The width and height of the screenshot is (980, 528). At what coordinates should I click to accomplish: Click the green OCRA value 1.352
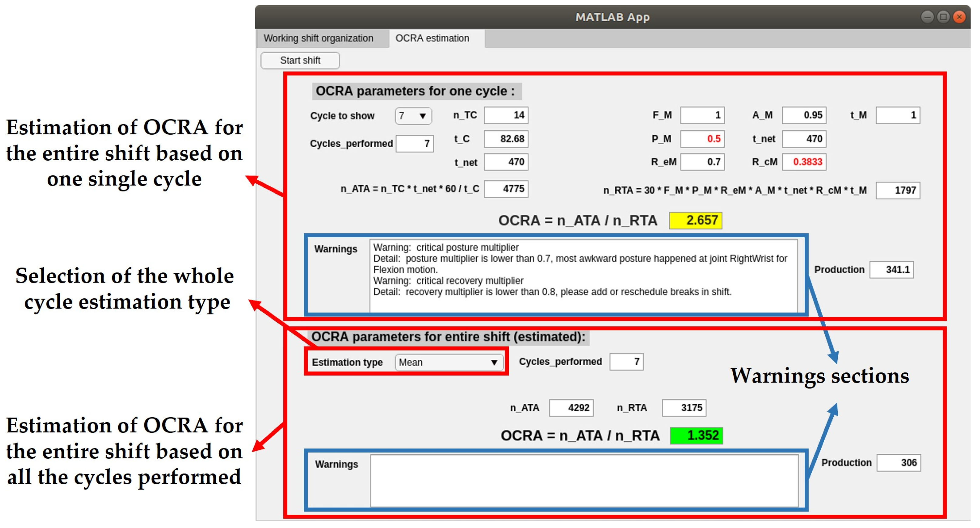(696, 436)
